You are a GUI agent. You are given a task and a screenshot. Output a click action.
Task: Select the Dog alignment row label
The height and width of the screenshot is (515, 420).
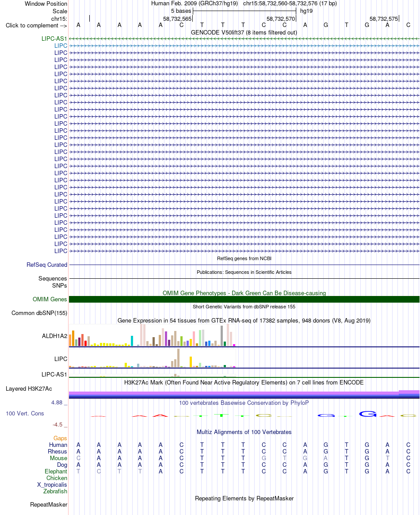[x=62, y=465]
